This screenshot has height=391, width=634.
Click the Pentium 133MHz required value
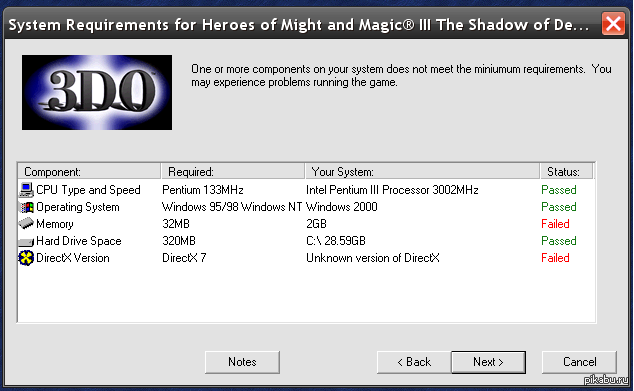click(x=203, y=190)
